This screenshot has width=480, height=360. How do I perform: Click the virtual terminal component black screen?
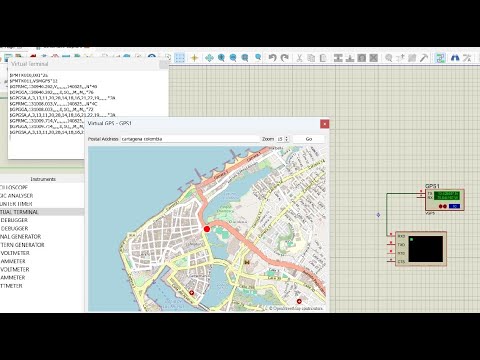426,249
